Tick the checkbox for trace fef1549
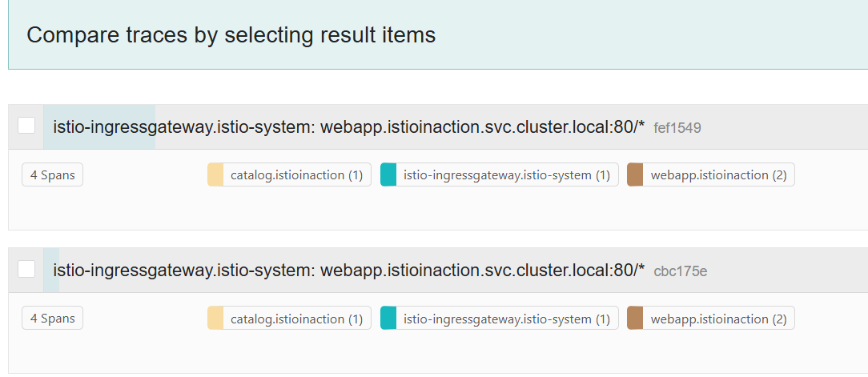 26,126
